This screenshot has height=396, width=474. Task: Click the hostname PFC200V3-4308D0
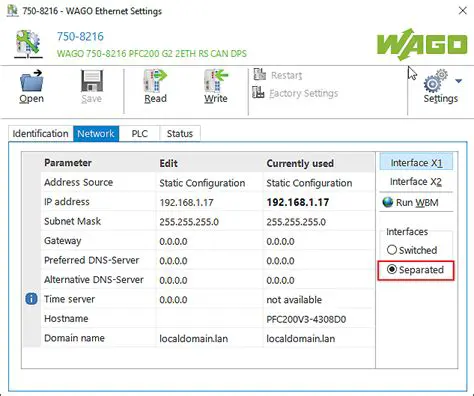[x=306, y=319]
